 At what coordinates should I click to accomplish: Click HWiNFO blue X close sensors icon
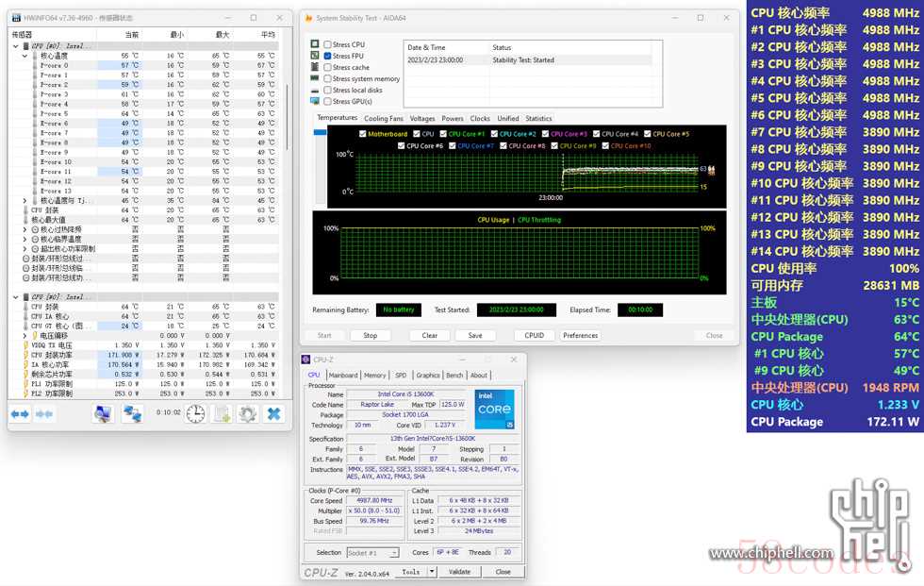pos(274,414)
